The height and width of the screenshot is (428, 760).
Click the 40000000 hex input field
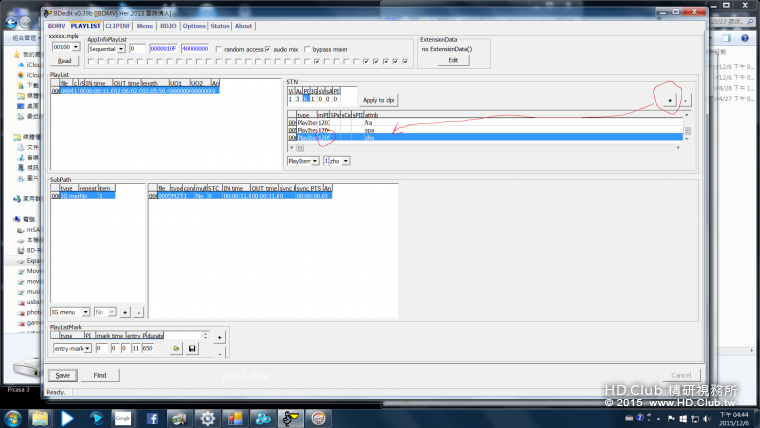[x=195, y=49]
